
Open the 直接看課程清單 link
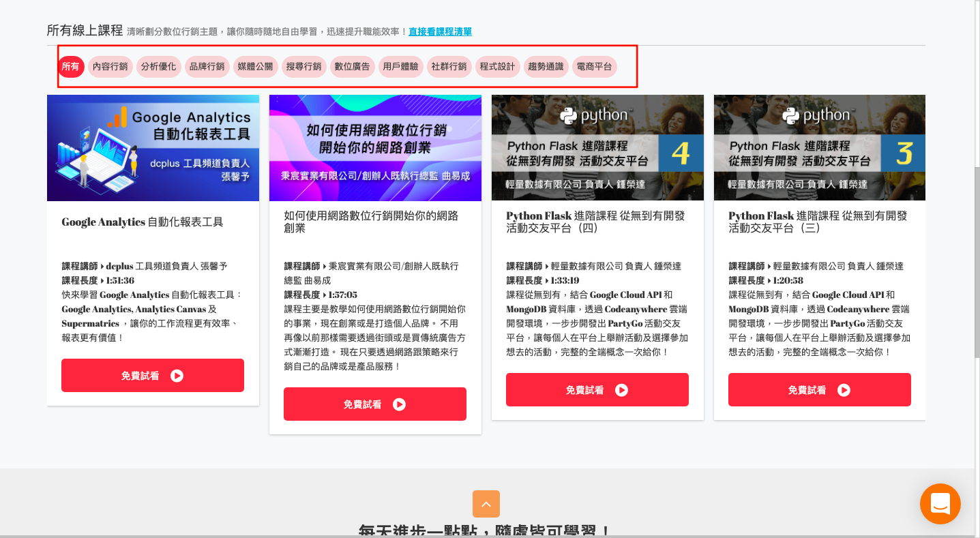pos(440,31)
